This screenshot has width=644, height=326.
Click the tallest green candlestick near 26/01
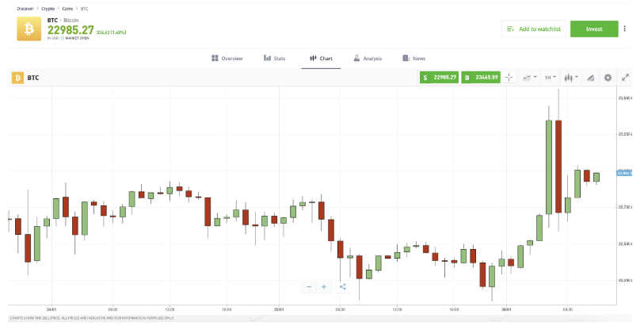coord(549,167)
